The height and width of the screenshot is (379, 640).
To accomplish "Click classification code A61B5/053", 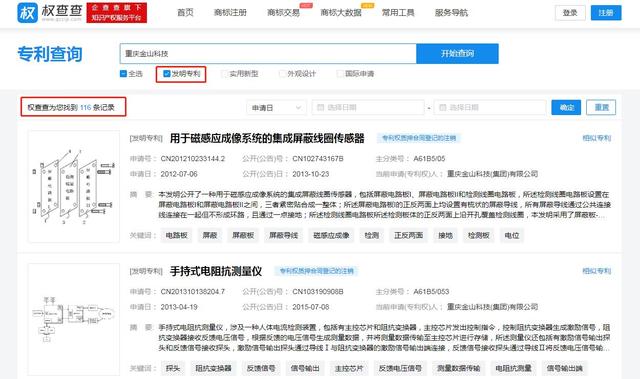I will tap(431, 292).
